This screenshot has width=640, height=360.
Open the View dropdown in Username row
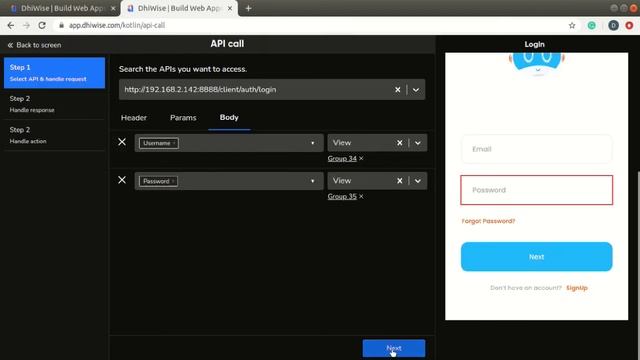click(x=418, y=143)
